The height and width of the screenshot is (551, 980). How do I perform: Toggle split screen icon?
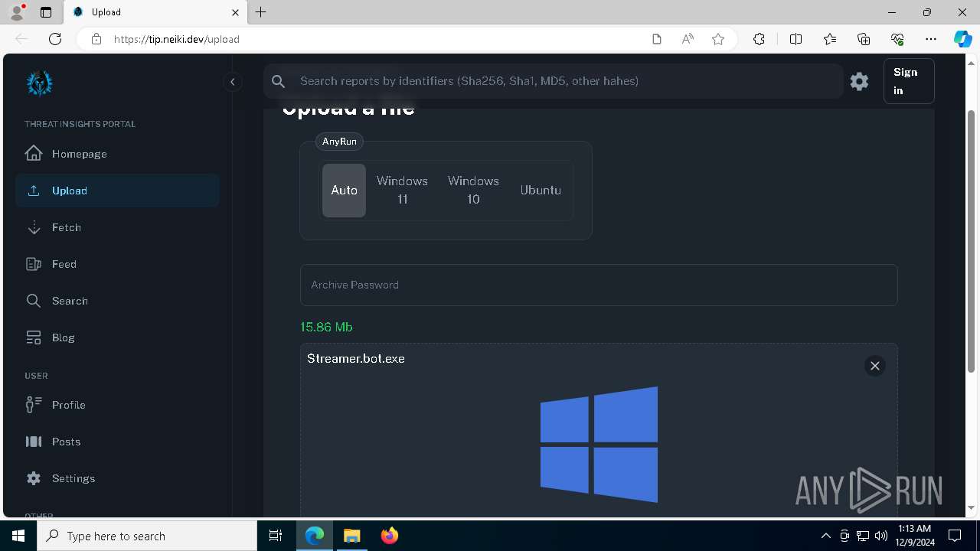795,39
